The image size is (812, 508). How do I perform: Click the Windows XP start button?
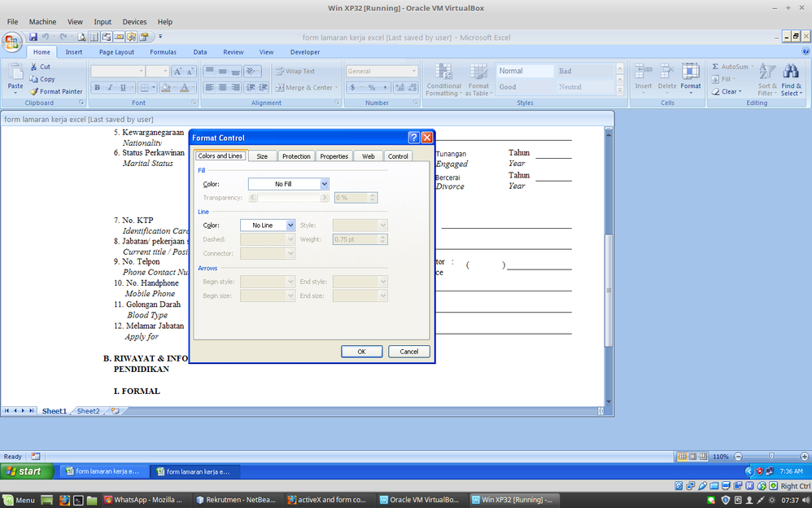pyautogui.click(x=26, y=471)
